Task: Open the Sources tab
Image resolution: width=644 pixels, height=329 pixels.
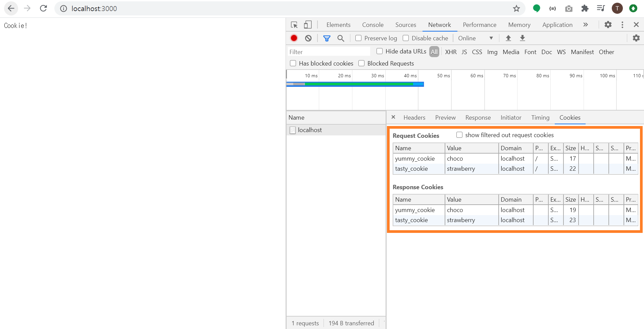Action: 406,25
